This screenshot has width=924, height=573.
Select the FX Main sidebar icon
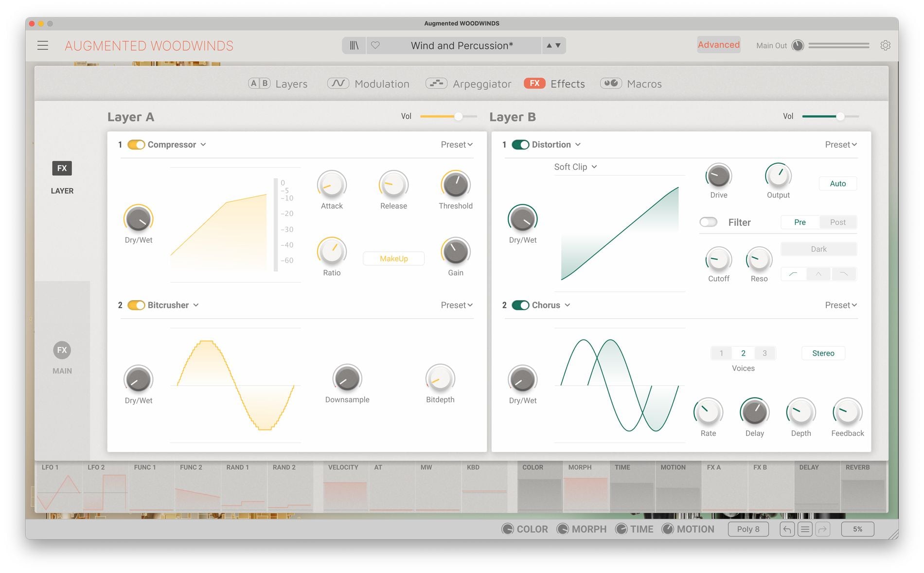click(62, 350)
